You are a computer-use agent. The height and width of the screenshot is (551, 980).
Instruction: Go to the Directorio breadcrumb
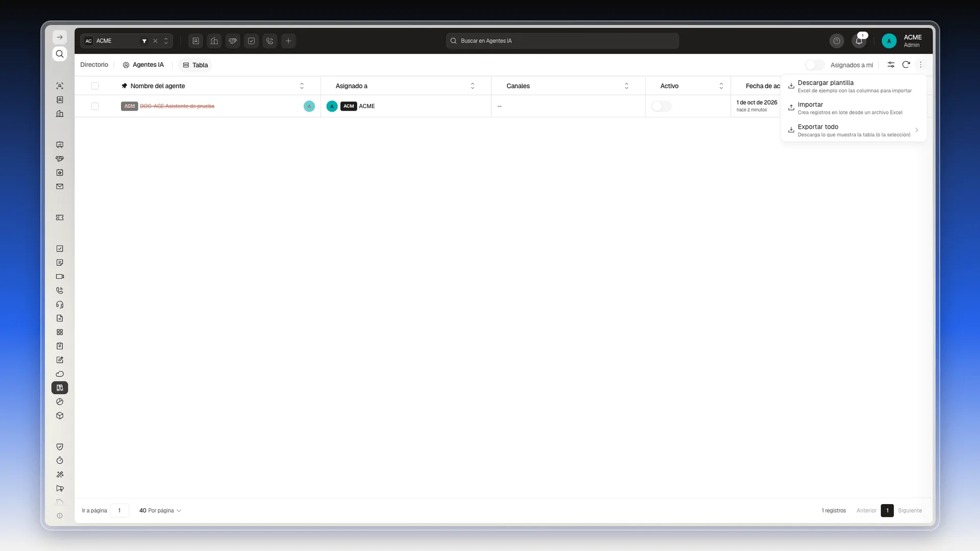pos(94,65)
